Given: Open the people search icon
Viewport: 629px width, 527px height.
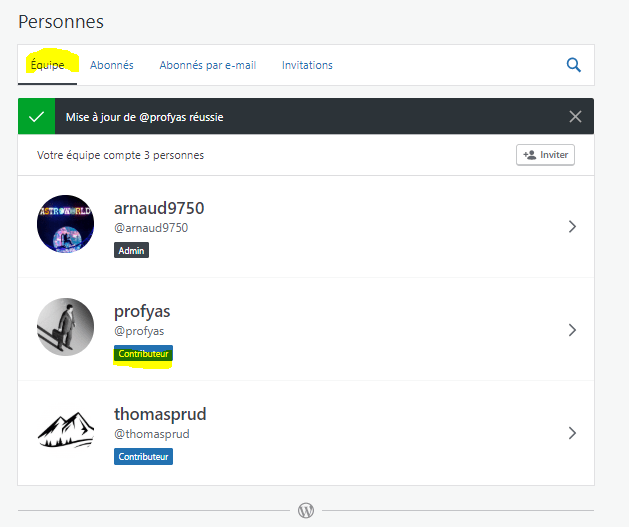Looking at the screenshot, I should [574, 65].
